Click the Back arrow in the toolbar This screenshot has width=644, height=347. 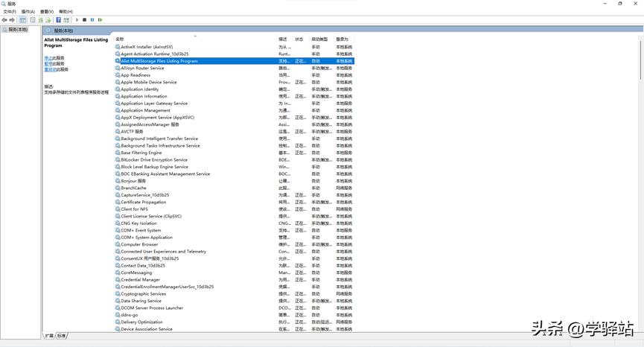click(x=4, y=20)
